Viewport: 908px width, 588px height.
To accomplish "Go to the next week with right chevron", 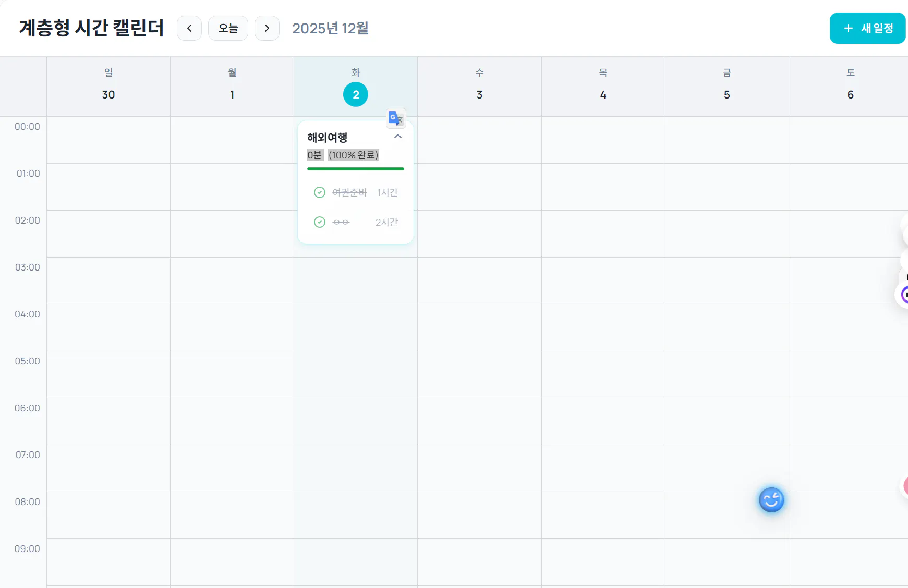I will pyautogui.click(x=267, y=28).
